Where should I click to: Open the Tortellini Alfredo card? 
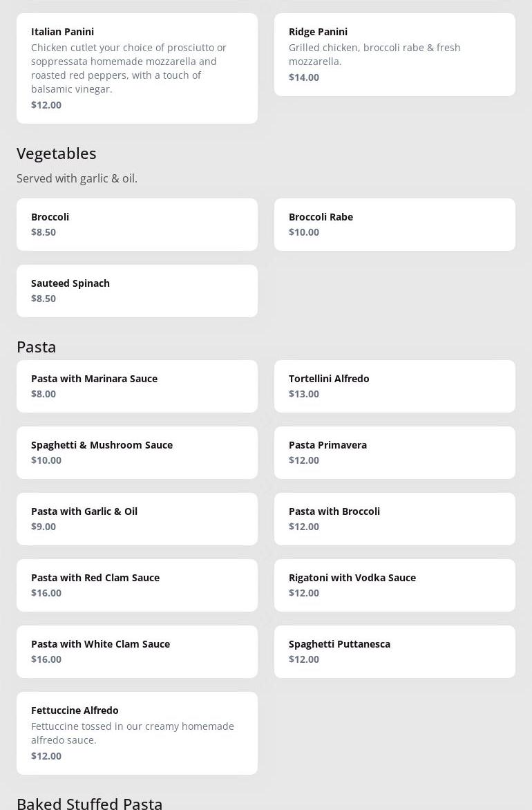pos(395,386)
